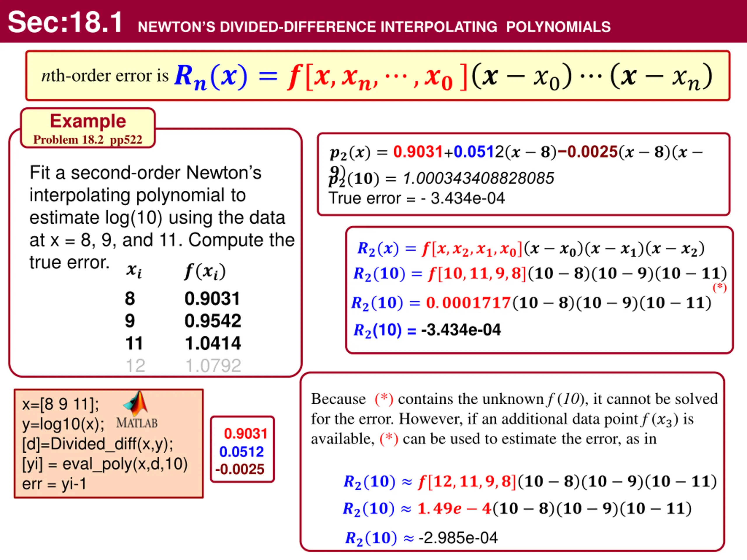747x560 pixels.
Task: Click the red 0.9031 in the coefficients box
Action: tap(246, 434)
